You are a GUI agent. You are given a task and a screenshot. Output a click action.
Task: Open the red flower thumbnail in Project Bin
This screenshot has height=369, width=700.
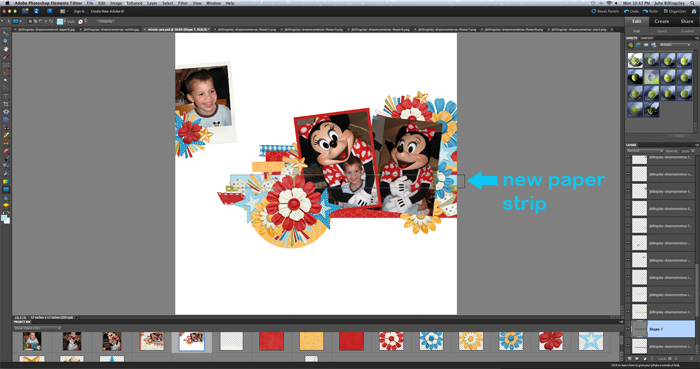550,341
